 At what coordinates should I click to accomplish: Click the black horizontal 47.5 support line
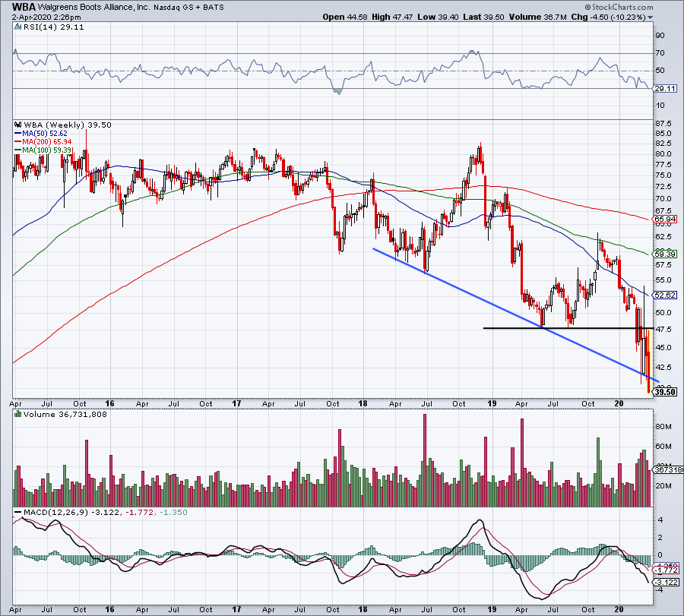click(x=568, y=328)
